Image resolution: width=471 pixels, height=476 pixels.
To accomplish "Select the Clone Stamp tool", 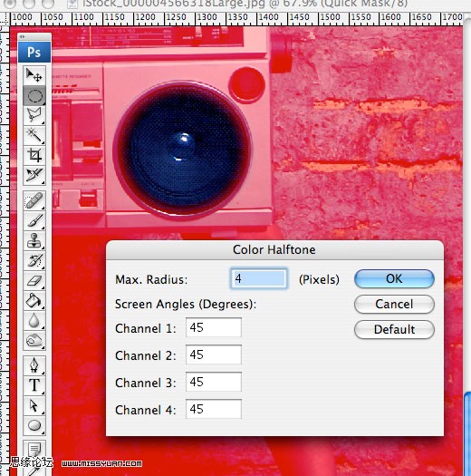I will [34, 241].
